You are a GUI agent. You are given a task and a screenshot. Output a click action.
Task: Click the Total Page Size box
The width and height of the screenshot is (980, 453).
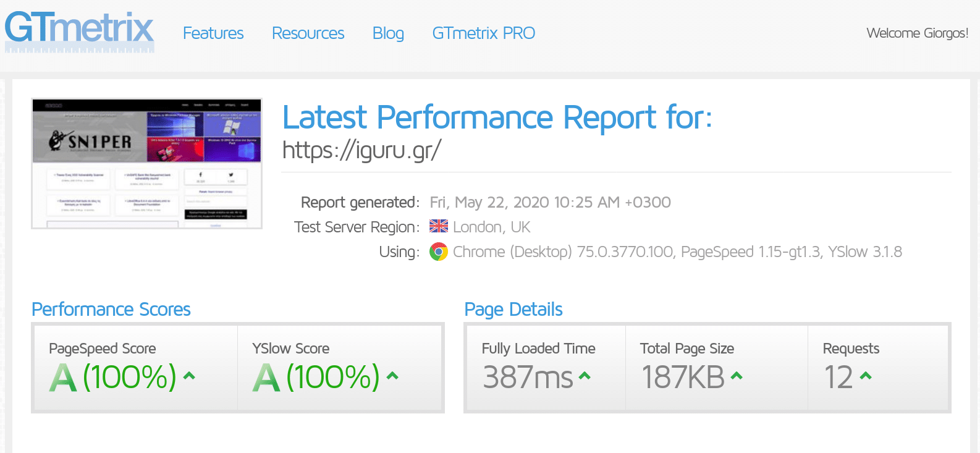[x=717, y=368]
